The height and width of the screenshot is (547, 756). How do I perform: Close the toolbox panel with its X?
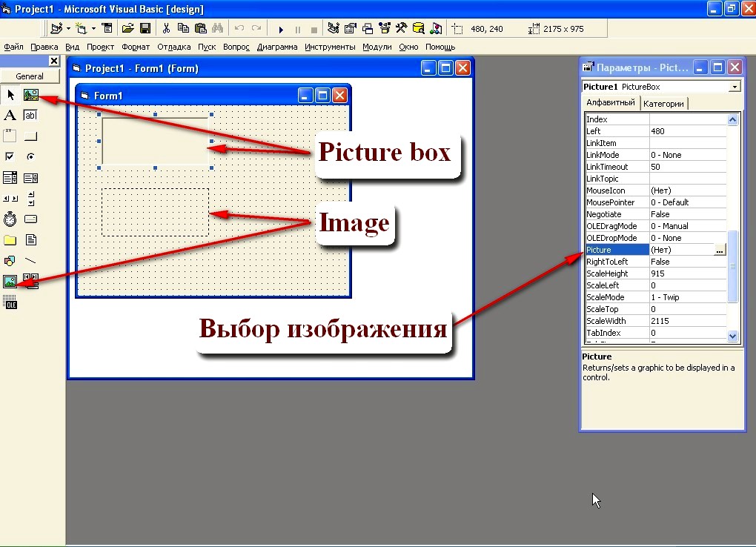click(x=54, y=61)
